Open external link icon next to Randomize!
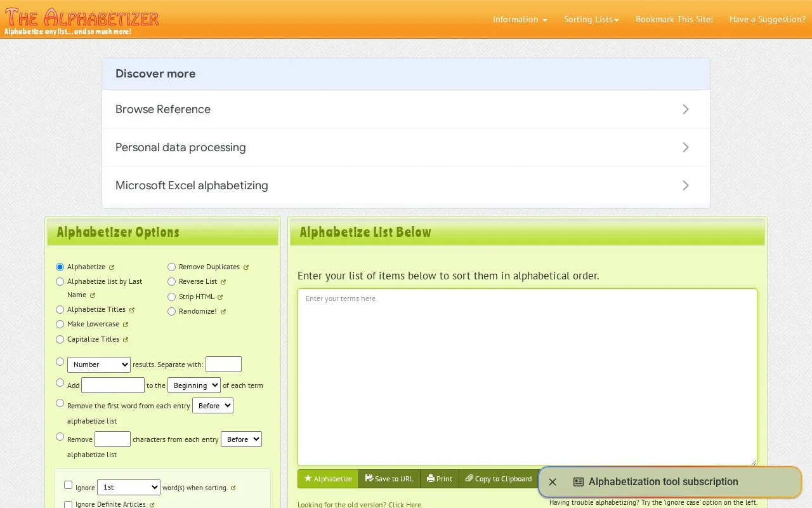 point(223,312)
